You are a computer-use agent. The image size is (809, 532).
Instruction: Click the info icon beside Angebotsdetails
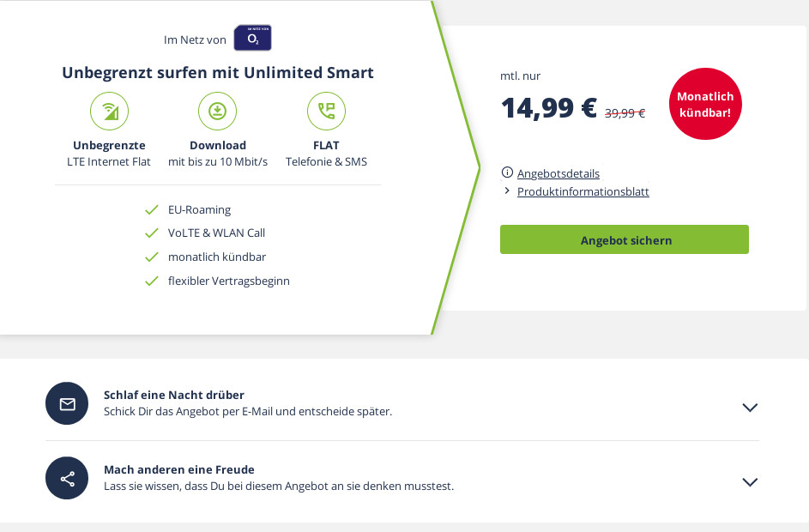(507, 172)
